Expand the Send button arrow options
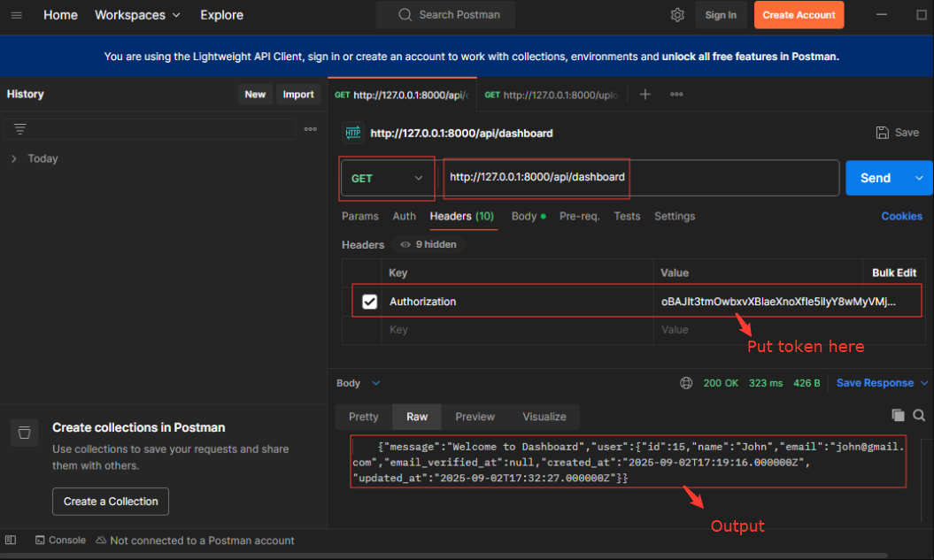The image size is (934, 560). 919,178
